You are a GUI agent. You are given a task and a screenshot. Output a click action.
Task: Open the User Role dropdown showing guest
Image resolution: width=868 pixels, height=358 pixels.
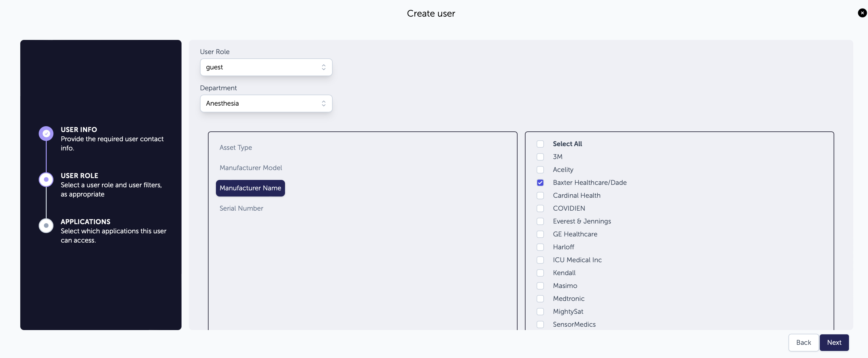click(x=266, y=67)
